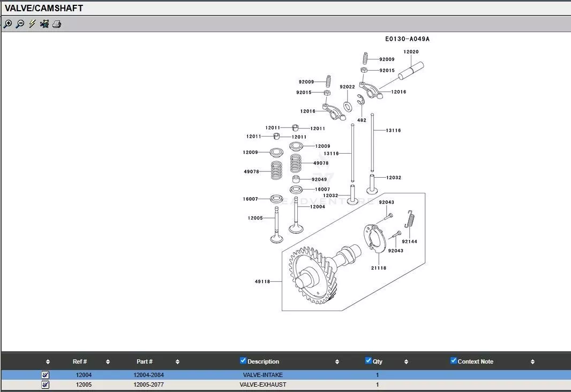Click the checklist icon in the 12004 row
Viewport: 571px width, 392px height.
click(x=46, y=375)
